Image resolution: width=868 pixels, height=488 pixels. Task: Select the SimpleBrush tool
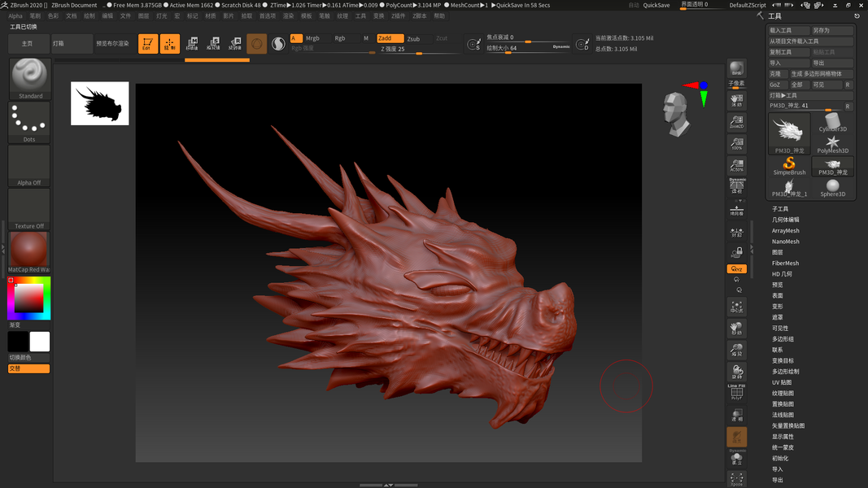[789, 166]
